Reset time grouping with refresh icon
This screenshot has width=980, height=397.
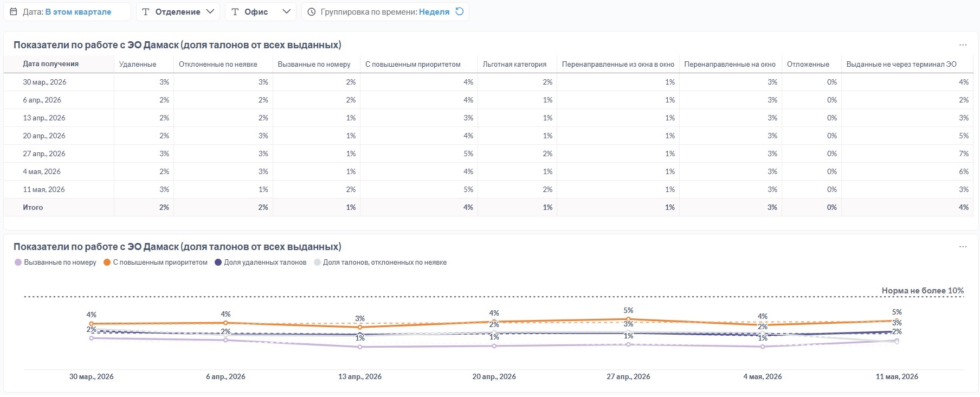[460, 11]
